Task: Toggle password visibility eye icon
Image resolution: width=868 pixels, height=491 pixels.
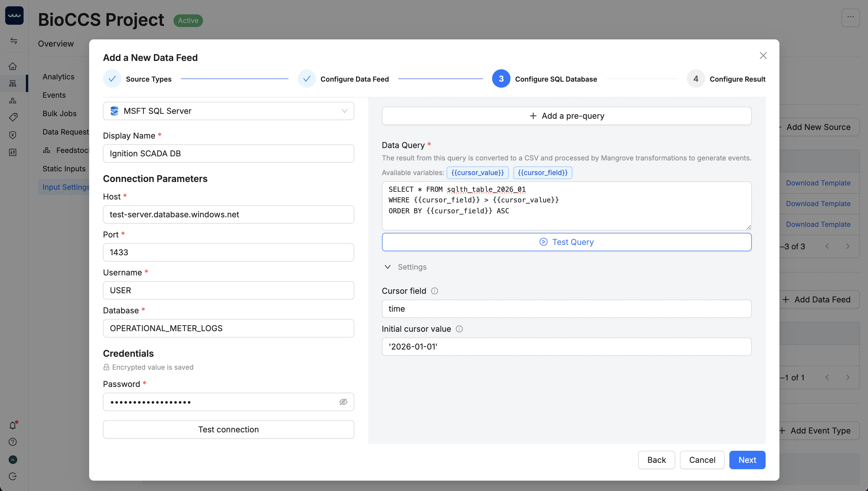Action: (x=343, y=402)
